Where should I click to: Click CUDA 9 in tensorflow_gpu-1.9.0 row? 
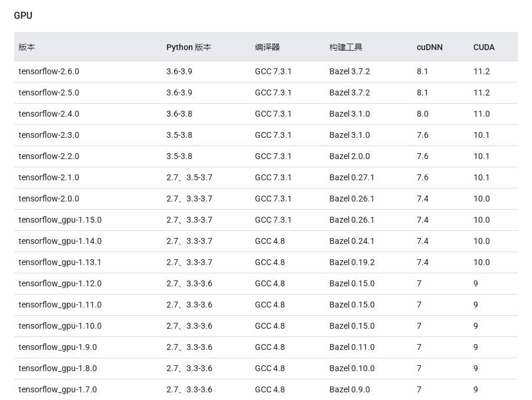476,347
